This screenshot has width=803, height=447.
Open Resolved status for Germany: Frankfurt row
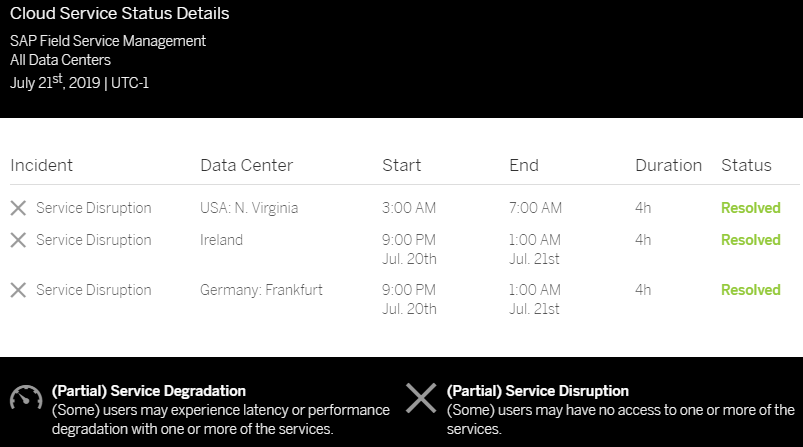click(x=751, y=290)
